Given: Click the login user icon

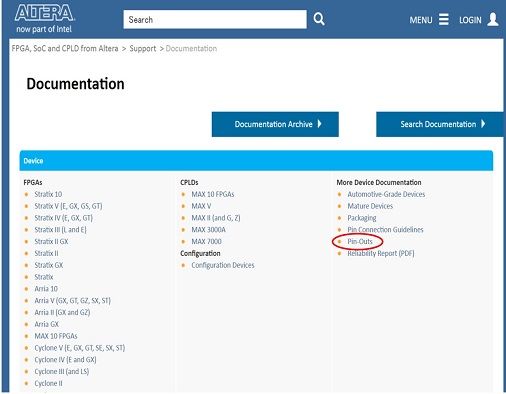Looking at the screenshot, I should (x=493, y=19).
